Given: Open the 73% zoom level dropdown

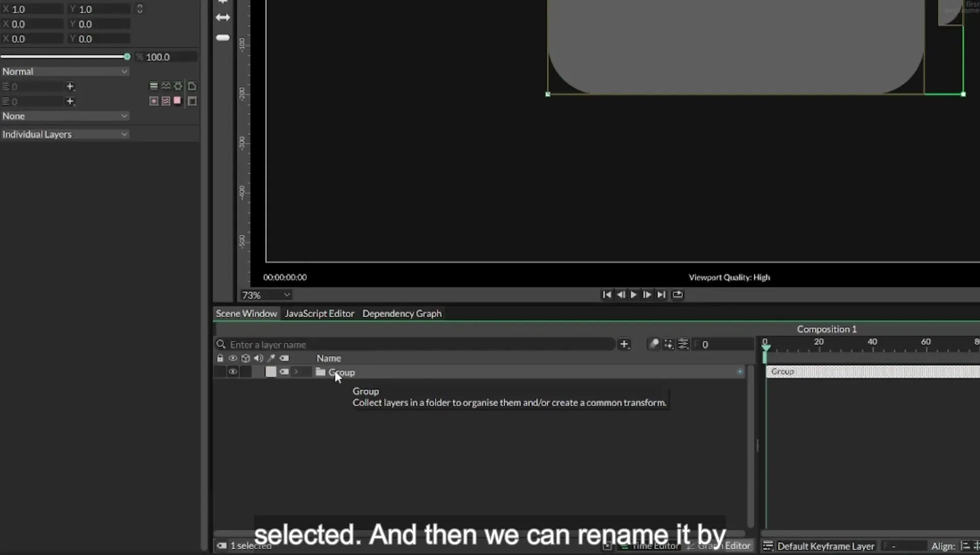Looking at the screenshot, I should pyautogui.click(x=266, y=295).
